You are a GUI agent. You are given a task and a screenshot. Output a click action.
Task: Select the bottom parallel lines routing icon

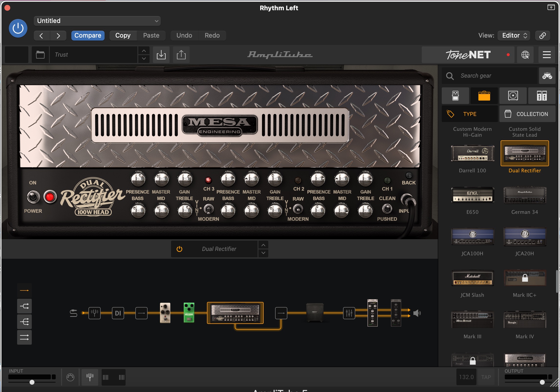(24, 337)
